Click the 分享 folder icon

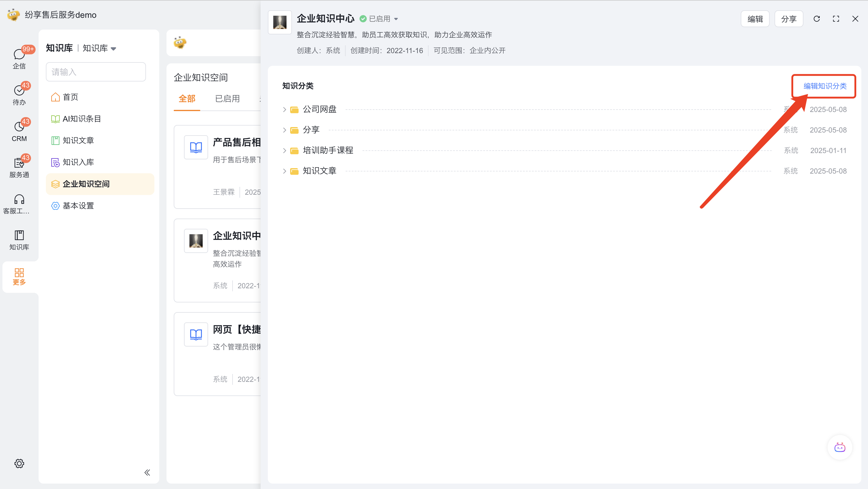click(x=294, y=130)
